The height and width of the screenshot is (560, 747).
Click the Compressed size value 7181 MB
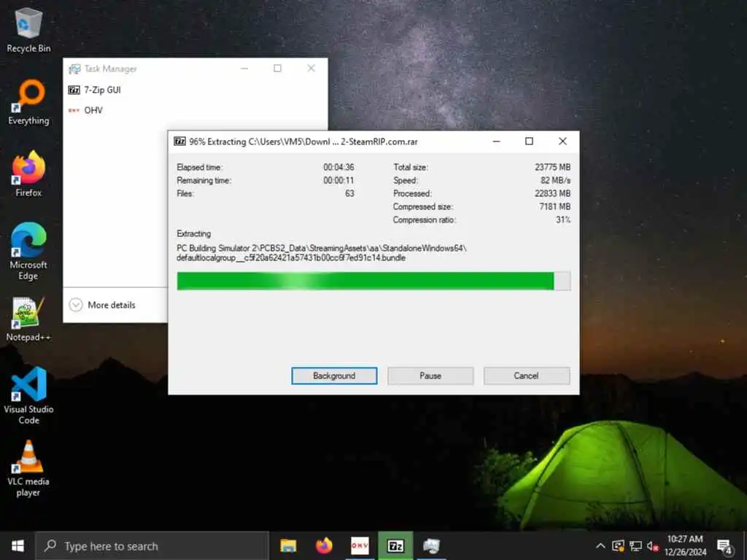coord(555,206)
